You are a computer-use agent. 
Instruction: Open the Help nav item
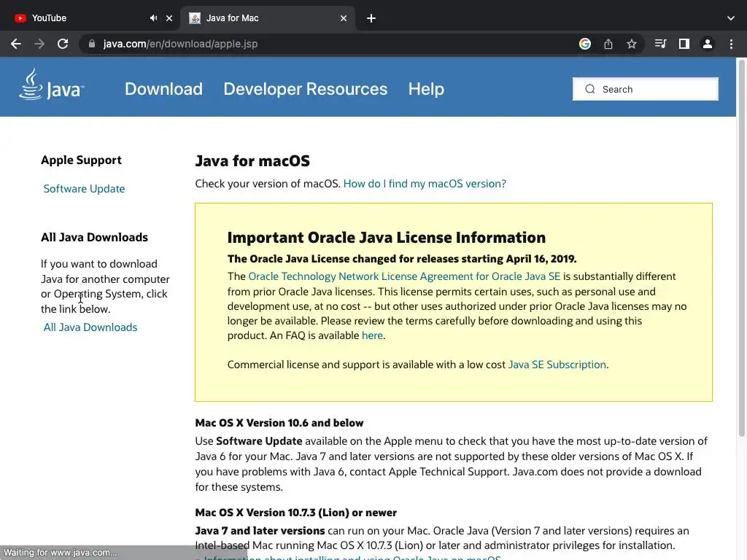426,89
